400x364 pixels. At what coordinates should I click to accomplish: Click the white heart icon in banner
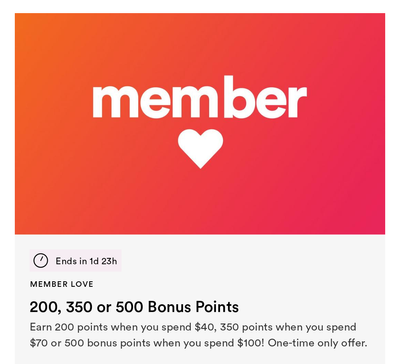[200, 149]
